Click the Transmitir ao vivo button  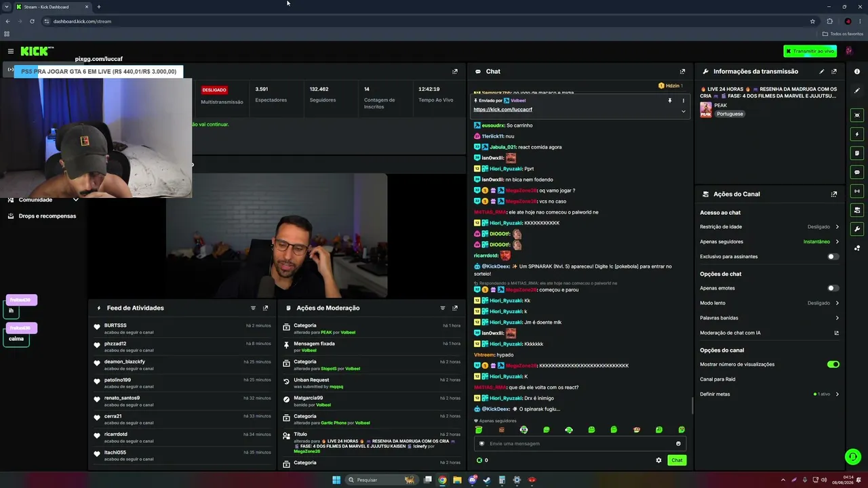(x=810, y=51)
